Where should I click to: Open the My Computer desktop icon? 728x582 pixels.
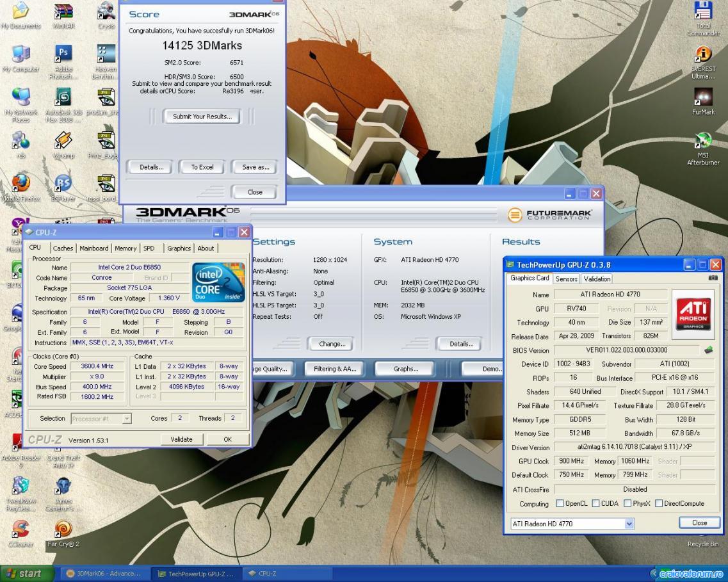coord(21,59)
